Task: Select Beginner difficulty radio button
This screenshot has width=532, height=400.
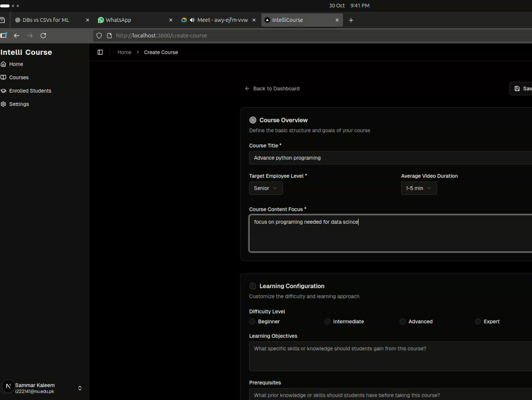Action: (252, 322)
